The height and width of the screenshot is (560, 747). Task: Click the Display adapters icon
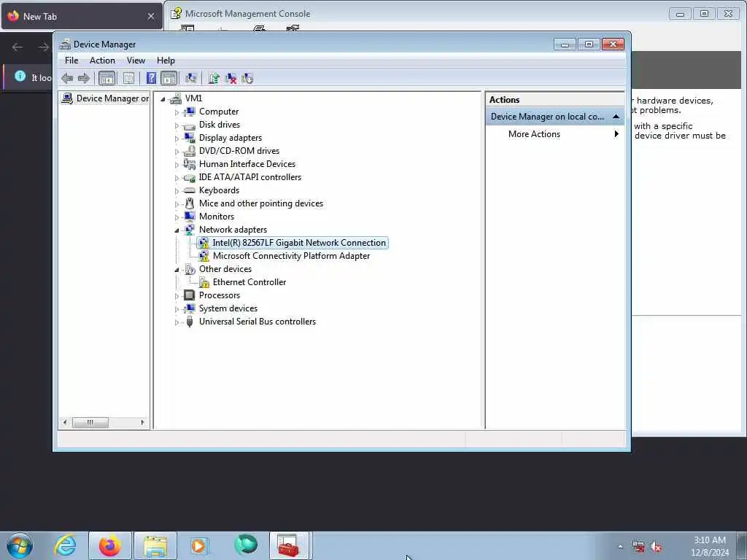[x=189, y=138]
